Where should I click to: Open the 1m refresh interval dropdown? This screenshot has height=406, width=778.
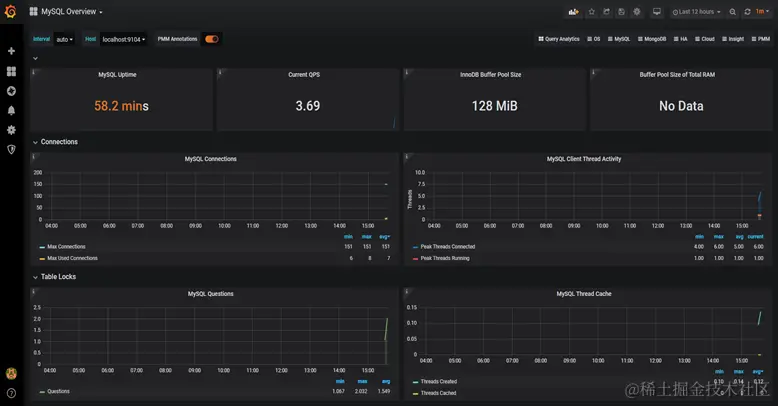pyautogui.click(x=761, y=12)
